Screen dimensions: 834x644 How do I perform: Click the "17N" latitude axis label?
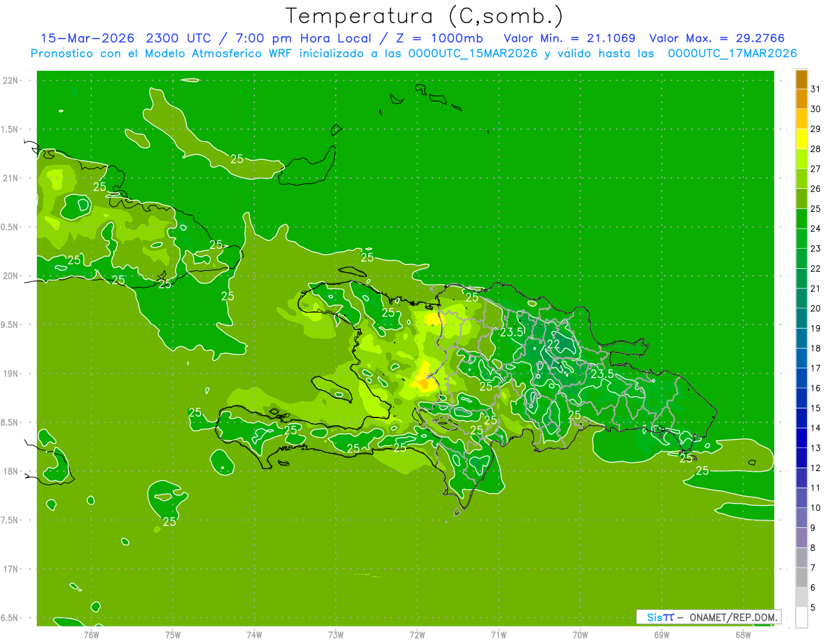[11, 569]
